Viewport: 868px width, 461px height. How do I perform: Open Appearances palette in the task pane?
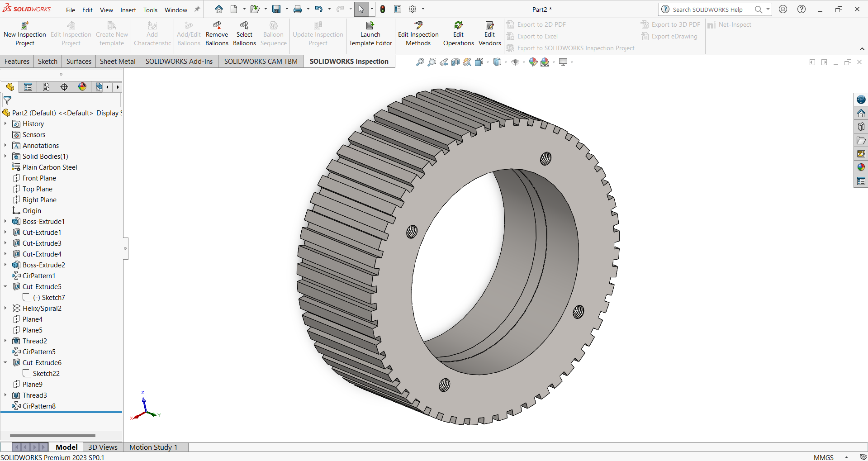(x=861, y=167)
